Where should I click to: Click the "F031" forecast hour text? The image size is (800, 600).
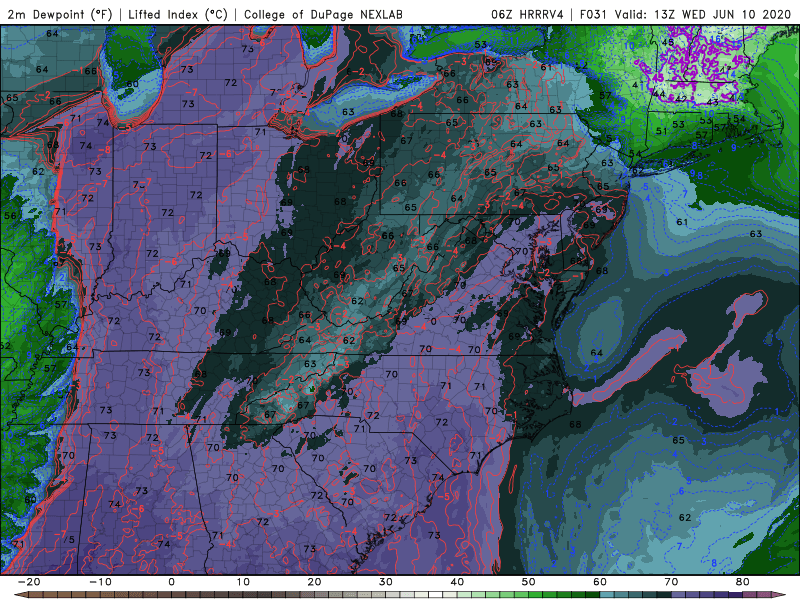click(x=594, y=14)
